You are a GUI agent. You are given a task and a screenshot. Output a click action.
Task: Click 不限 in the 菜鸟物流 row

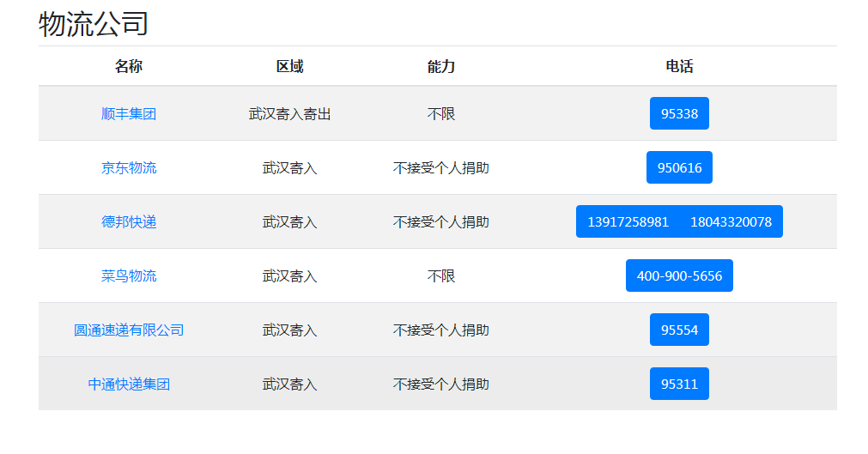coord(440,275)
